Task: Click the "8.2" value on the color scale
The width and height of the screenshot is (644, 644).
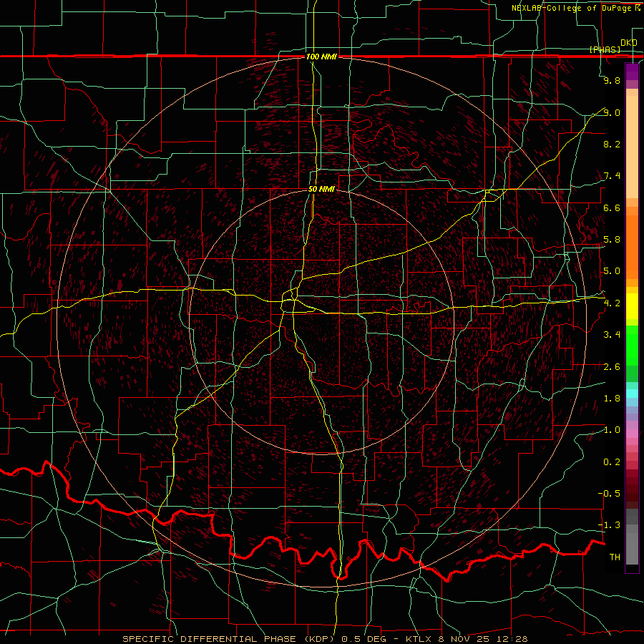Action: click(x=612, y=144)
